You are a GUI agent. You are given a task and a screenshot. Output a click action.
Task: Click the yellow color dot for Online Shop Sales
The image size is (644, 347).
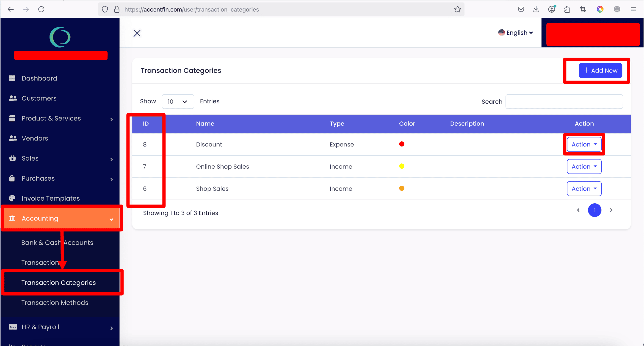coord(401,166)
